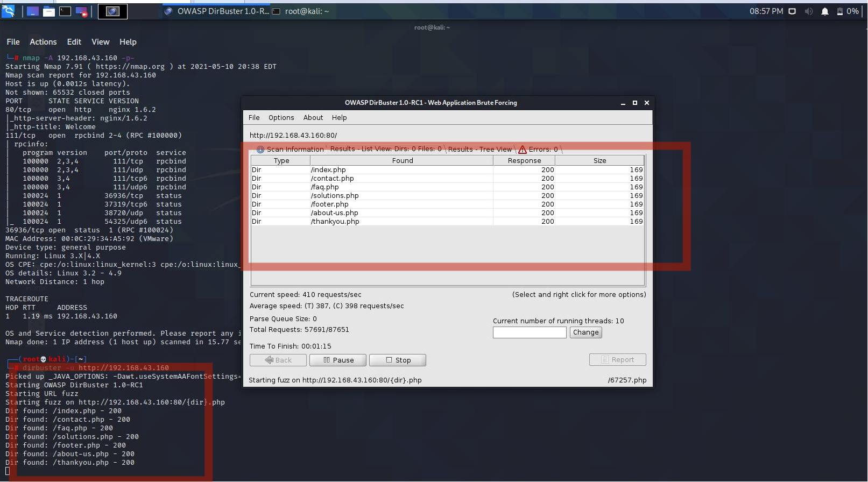Click the Back button
The image size is (868, 482).
point(278,360)
